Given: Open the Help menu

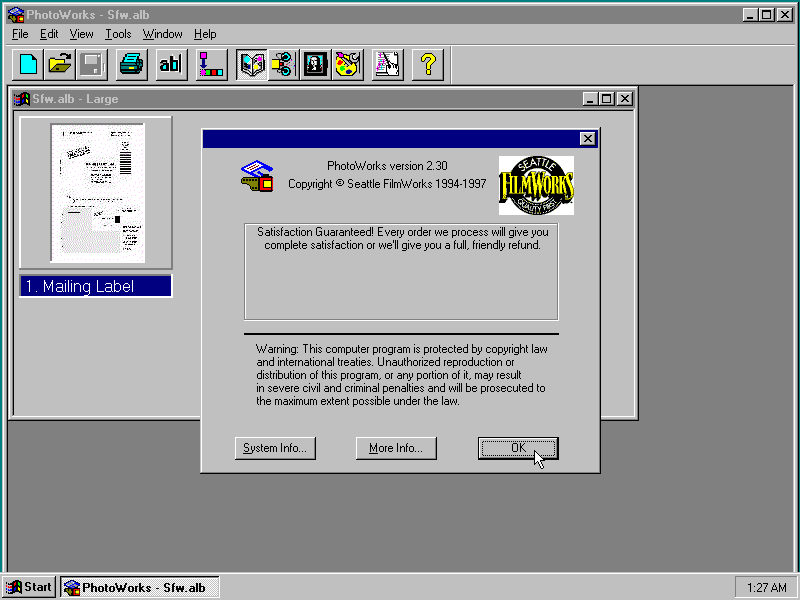Looking at the screenshot, I should (x=205, y=34).
